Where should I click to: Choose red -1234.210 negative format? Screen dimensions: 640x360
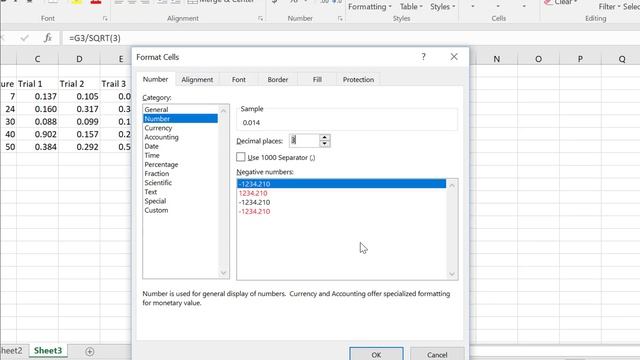click(341, 211)
